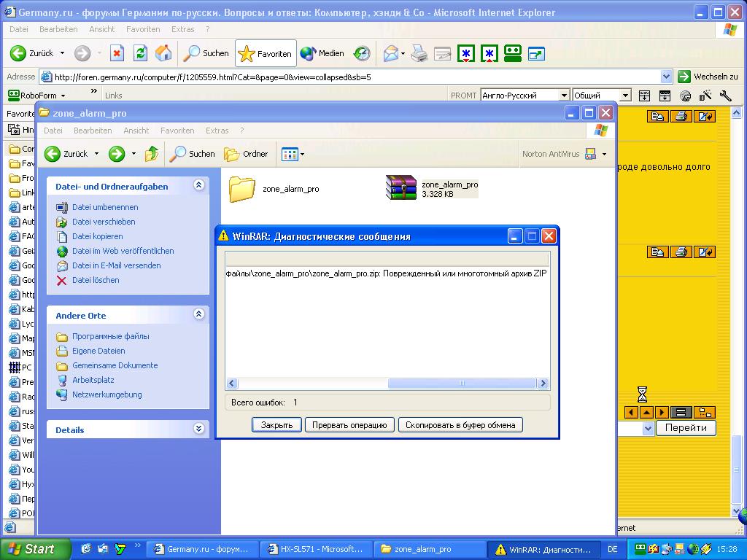Go to the Home page in Internet Explorer
747x560 pixels.
coord(163,53)
